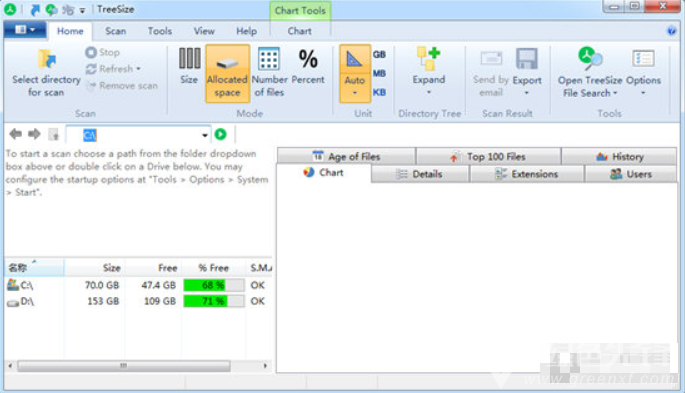Image resolution: width=685 pixels, height=393 pixels.
Task: Open the Options dropdown menu
Action: [643, 73]
